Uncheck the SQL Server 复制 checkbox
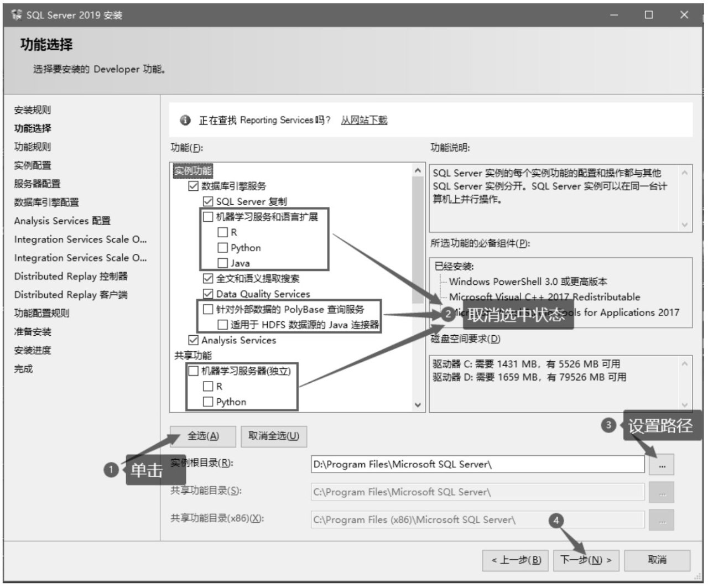Screen dimensions: 708x588 [208, 201]
